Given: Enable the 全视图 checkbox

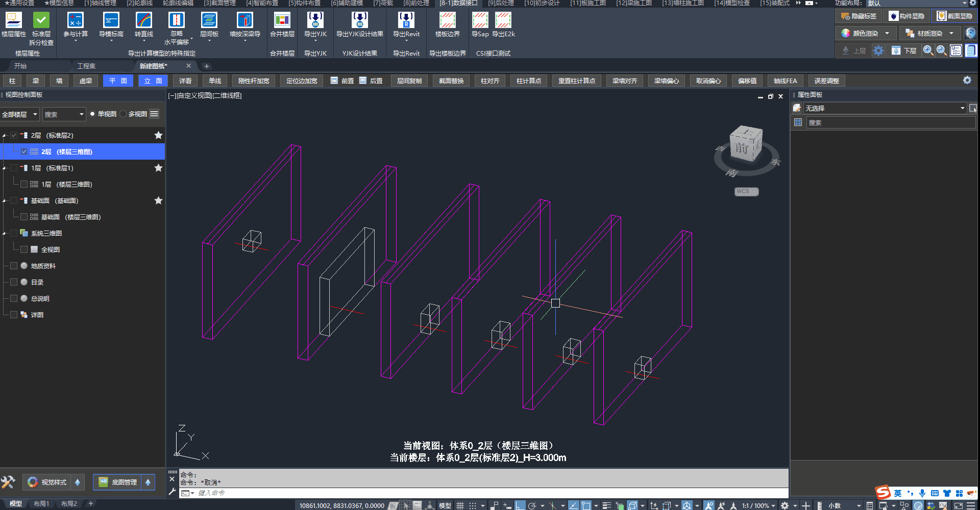Looking at the screenshot, I should click(24, 249).
